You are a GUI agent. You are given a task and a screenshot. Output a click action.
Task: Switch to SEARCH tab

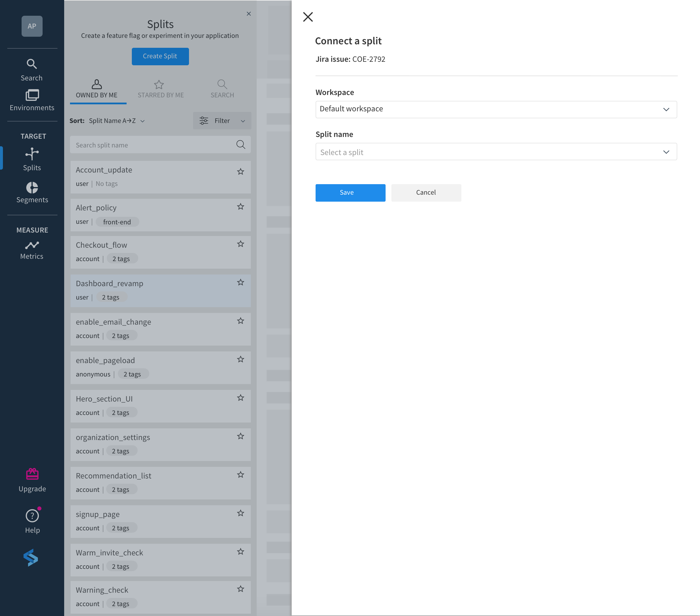pos(221,88)
